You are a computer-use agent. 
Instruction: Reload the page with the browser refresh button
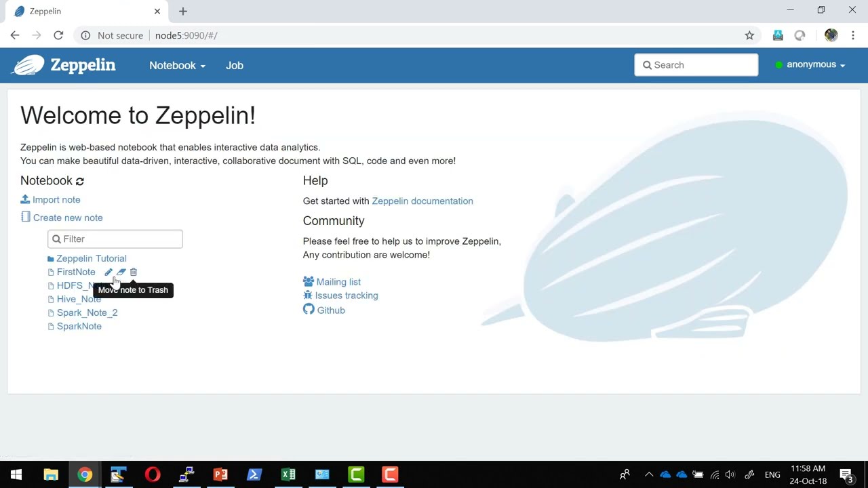[58, 35]
